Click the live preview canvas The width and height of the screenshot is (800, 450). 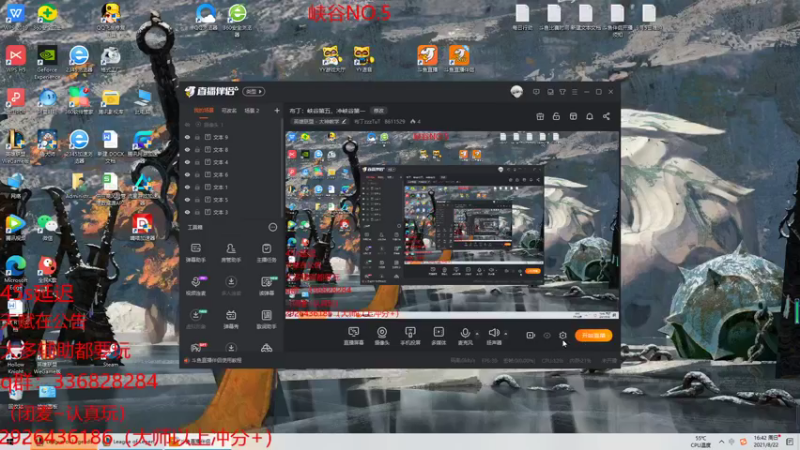[452, 225]
